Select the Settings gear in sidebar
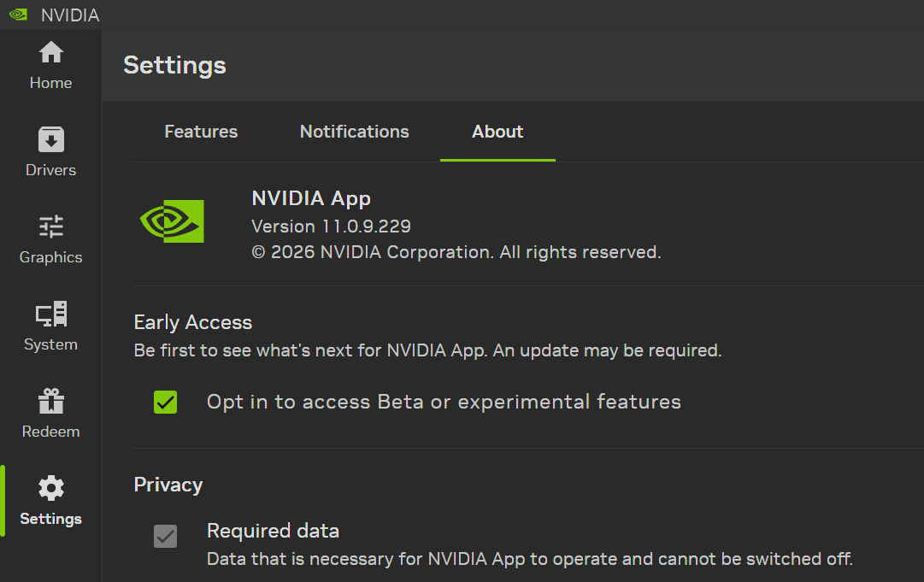 (x=50, y=502)
